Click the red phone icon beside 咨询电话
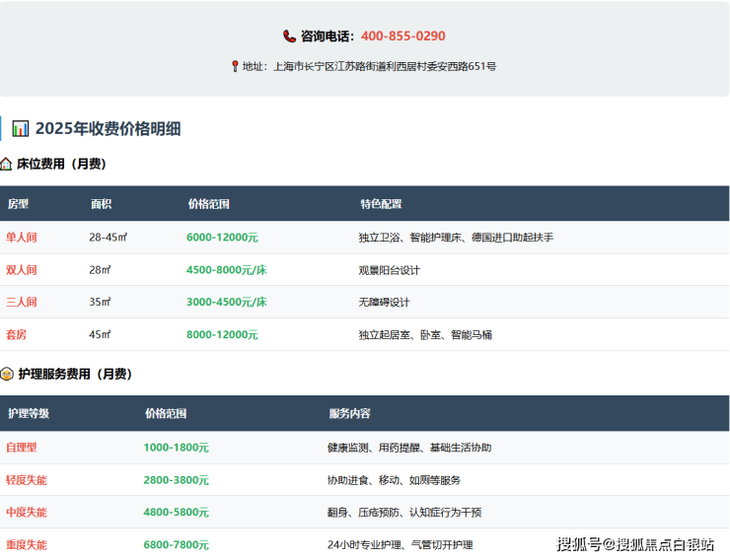730x560 pixels. click(x=289, y=36)
